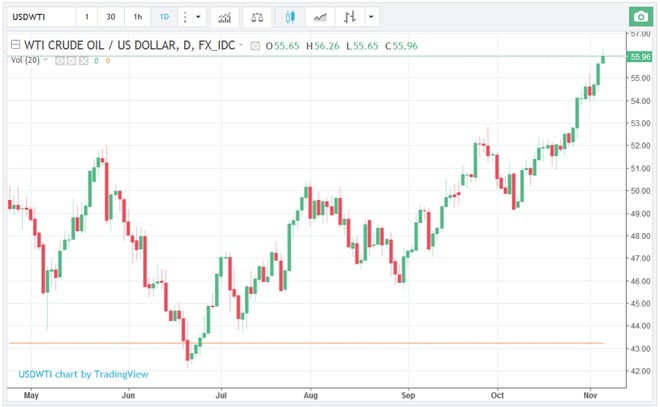Image resolution: width=660 pixels, height=407 pixels.
Task: Click the Vol indicator settings icon
Action: [72, 60]
